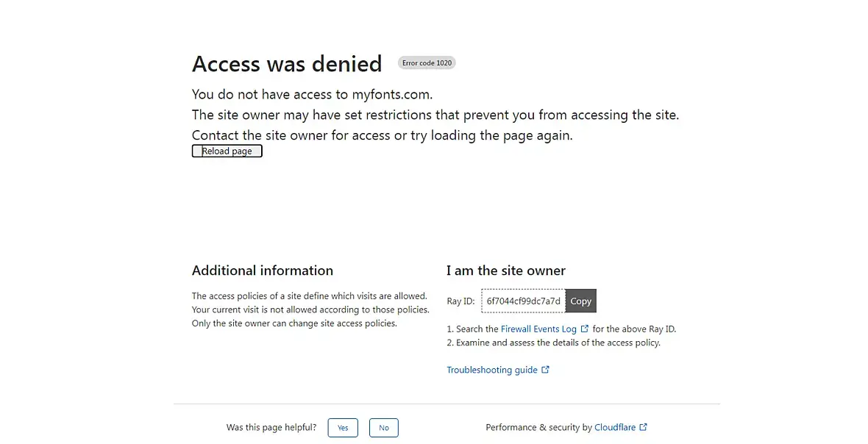The image size is (868, 444).
Task: Click external-link icon beside Troubleshooting guide
Action: point(546,370)
